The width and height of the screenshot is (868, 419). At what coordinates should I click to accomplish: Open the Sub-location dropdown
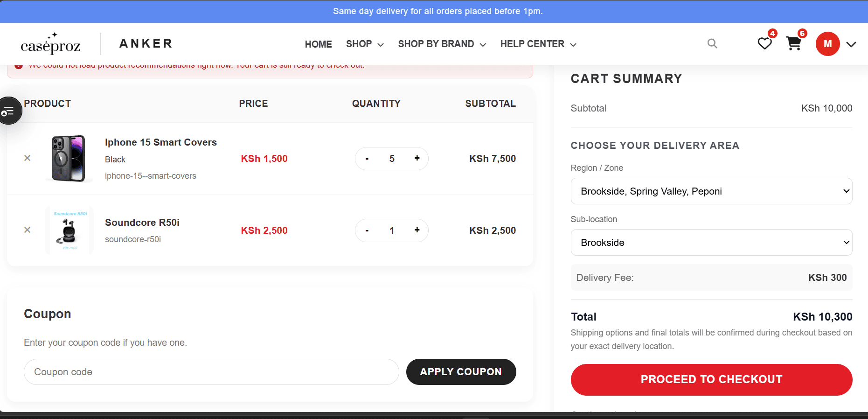(x=711, y=243)
